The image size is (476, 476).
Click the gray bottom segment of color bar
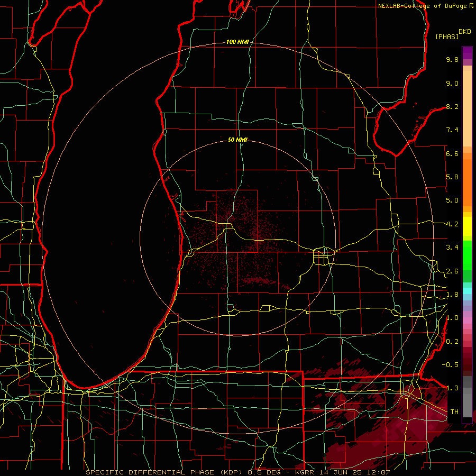[x=467, y=402]
